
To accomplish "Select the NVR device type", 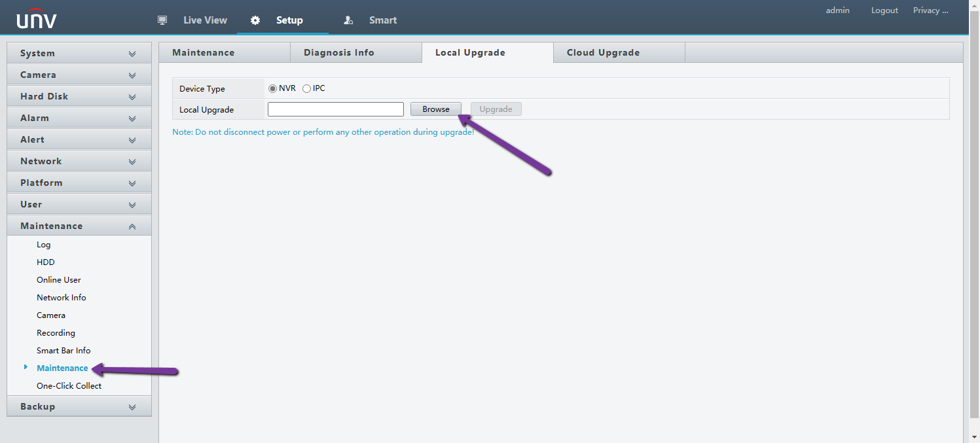I will pyautogui.click(x=272, y=88).
